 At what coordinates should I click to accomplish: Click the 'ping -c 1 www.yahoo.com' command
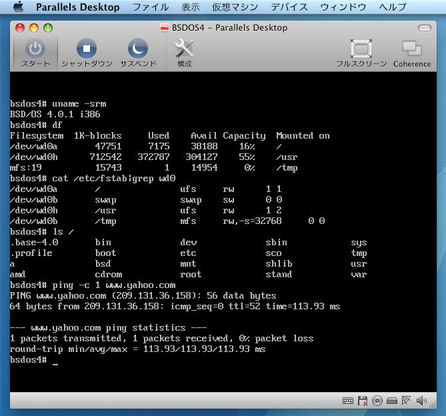(x=114, y=285)
